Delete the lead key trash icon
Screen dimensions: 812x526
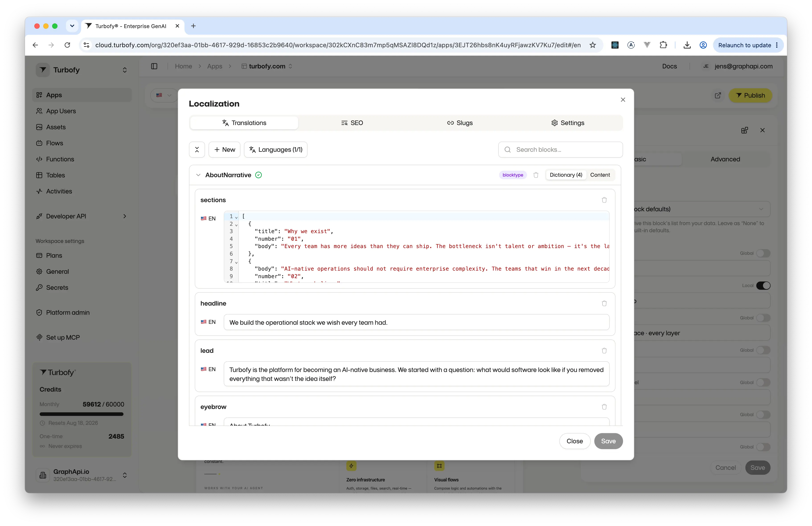[604, 350]
